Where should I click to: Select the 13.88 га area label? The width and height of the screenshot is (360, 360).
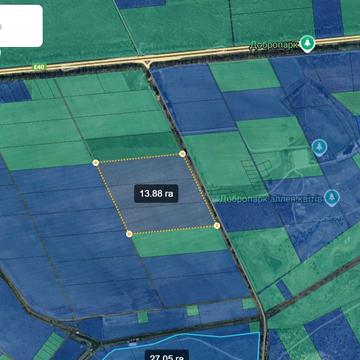pyautogui.click(x=156, y=194)
